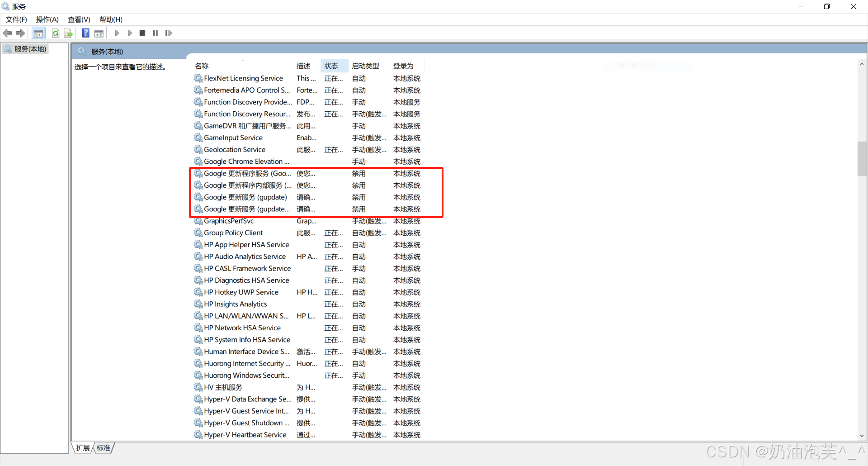868x466 pixels.
Task: Switch to the 扩展 tab
Action: click(83, 448)
